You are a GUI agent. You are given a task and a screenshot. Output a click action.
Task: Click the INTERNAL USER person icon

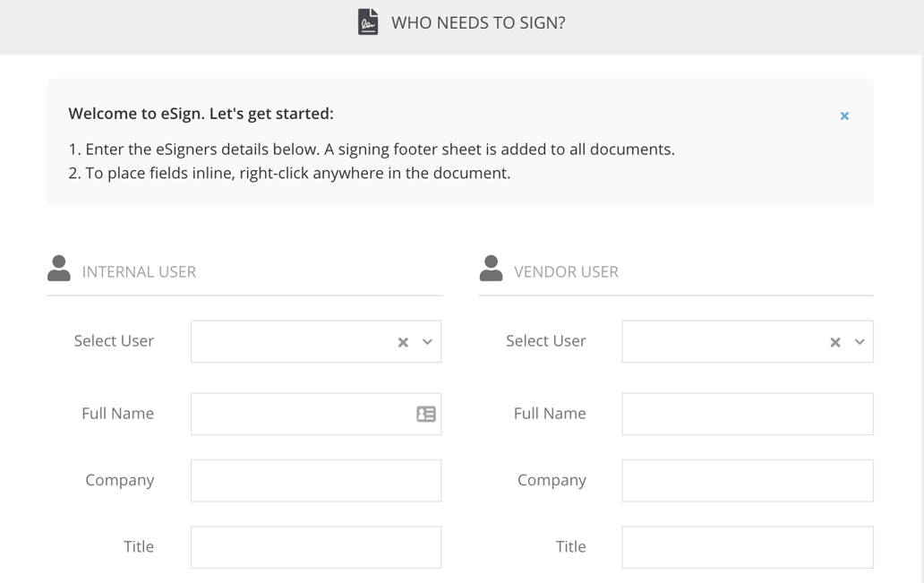58,266
